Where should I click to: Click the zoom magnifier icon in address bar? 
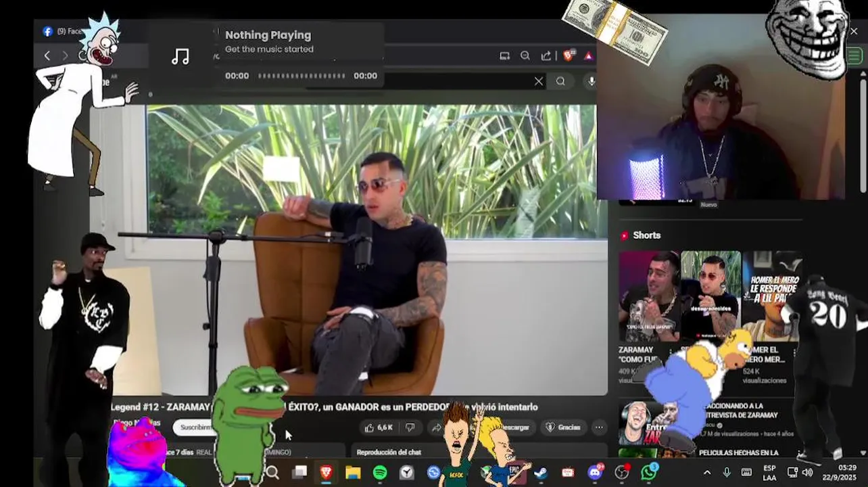pos(525,56)
